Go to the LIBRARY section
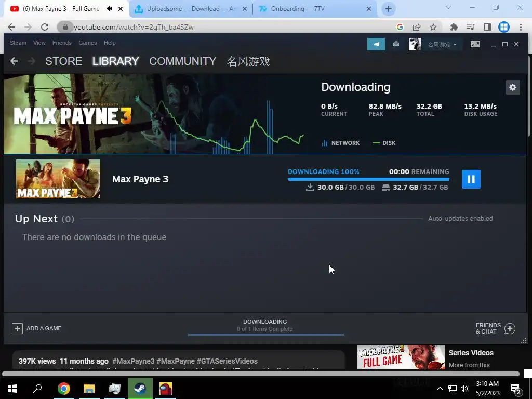 pyautogui.click(x=116, y=61)
